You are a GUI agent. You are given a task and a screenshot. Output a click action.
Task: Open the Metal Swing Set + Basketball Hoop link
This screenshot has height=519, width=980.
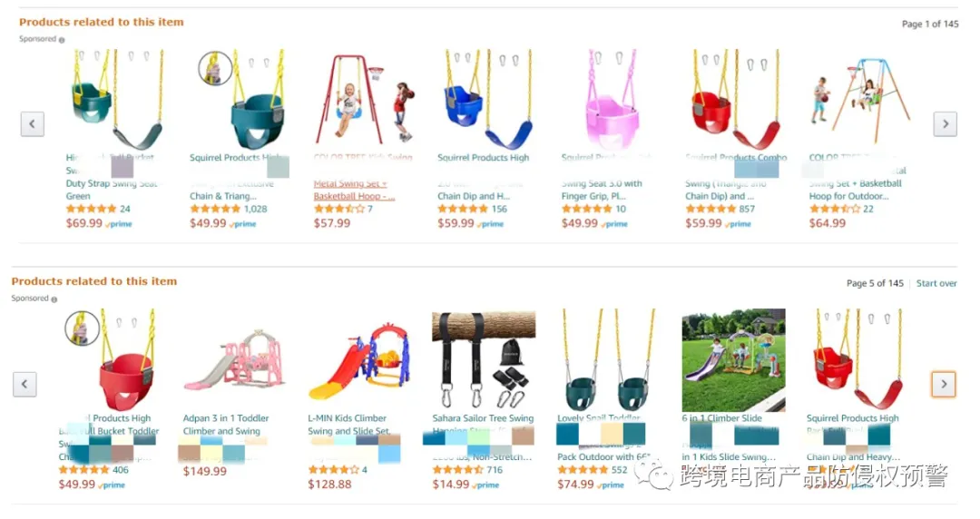click(x=354, y=190)
